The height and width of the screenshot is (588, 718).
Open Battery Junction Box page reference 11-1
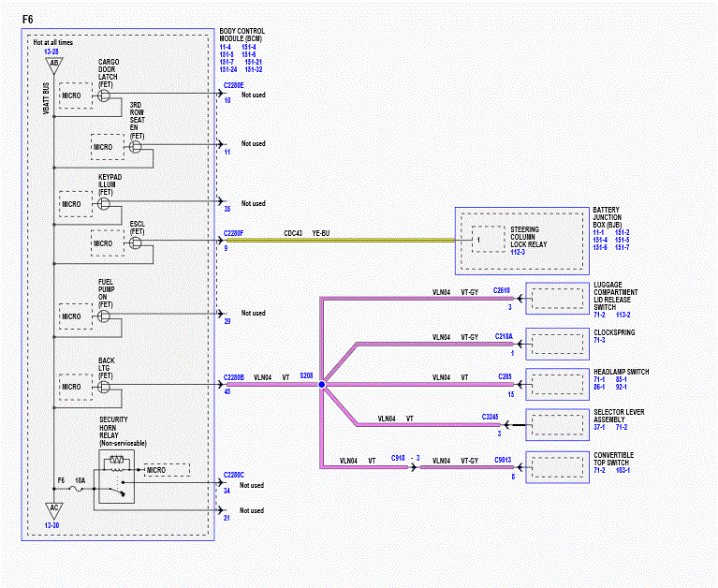[598, 232]
